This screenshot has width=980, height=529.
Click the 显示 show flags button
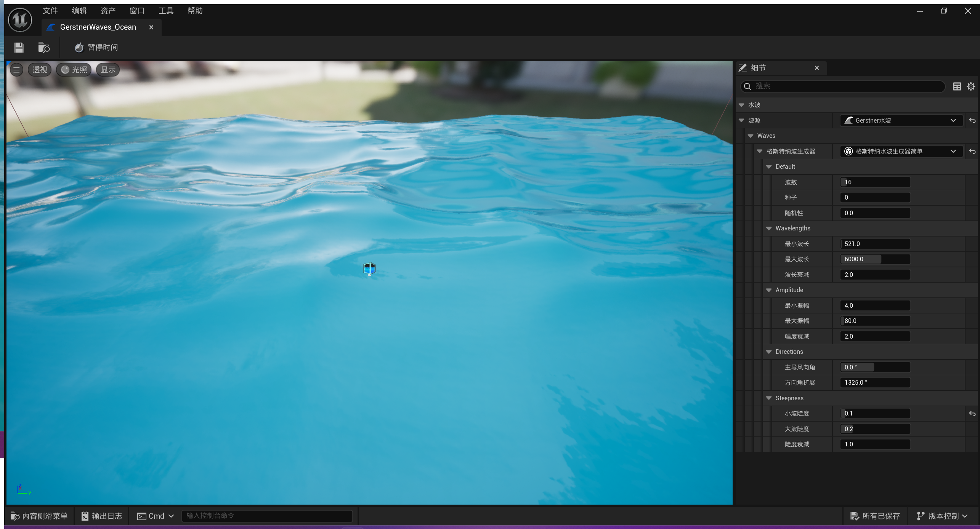point(108,70)
